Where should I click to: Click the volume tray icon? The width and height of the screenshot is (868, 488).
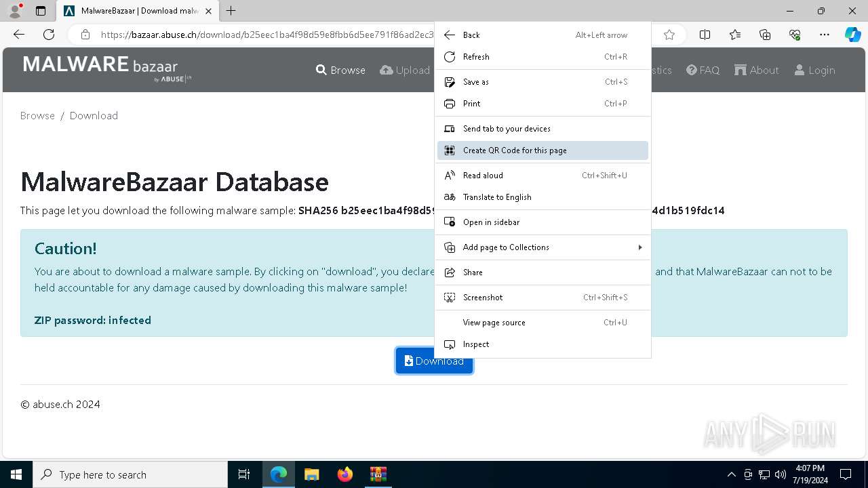pos(781,474)
